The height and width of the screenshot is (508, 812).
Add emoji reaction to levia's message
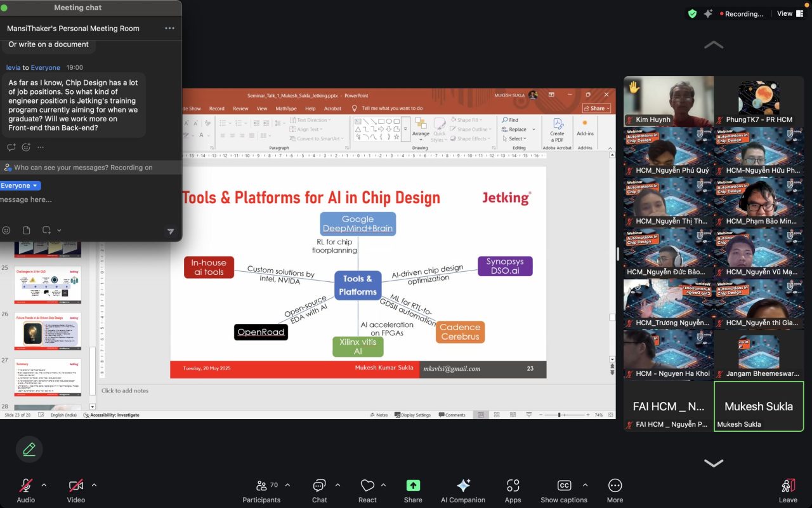coord(26,147)
